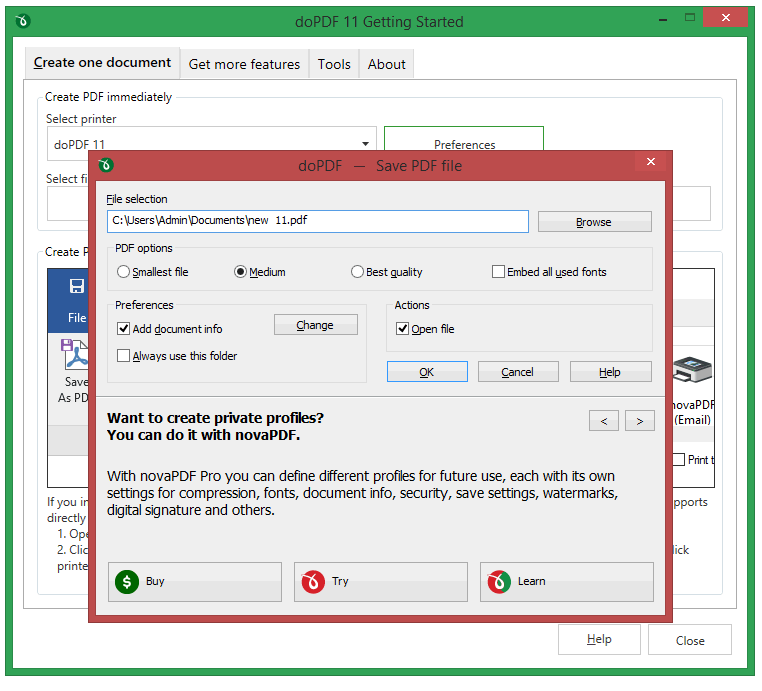Show previous tip with left arrow button
The image size is (762, 691).
604,421
